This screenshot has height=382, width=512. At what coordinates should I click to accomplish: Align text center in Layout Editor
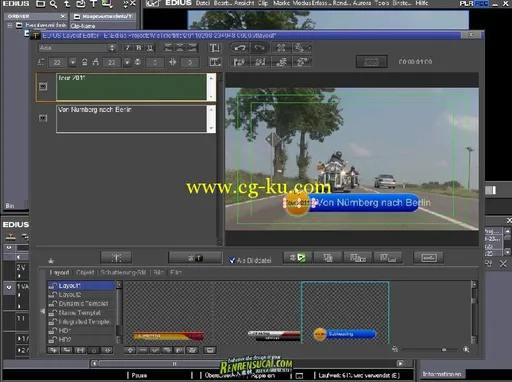click(x=180, y=48)
